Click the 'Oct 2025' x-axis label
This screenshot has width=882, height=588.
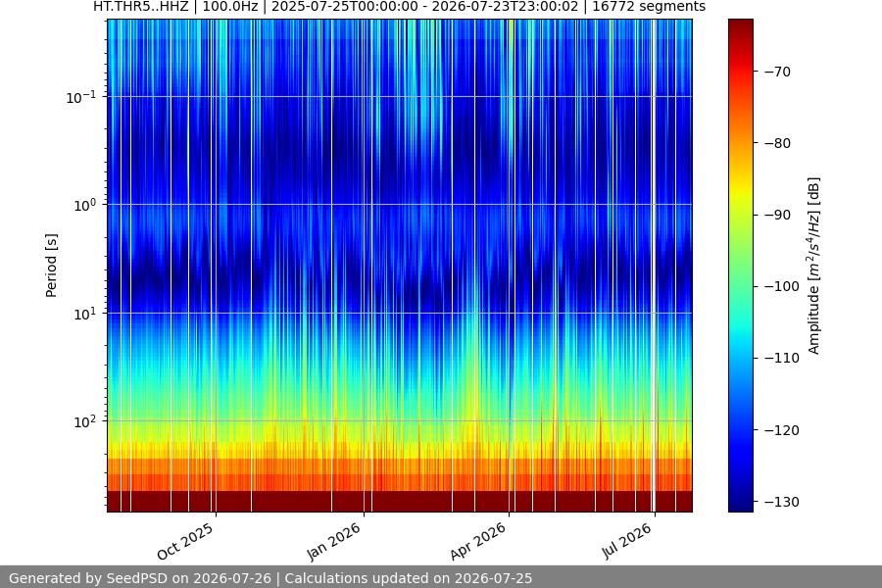pyautogui.click(x=185, y=541)
